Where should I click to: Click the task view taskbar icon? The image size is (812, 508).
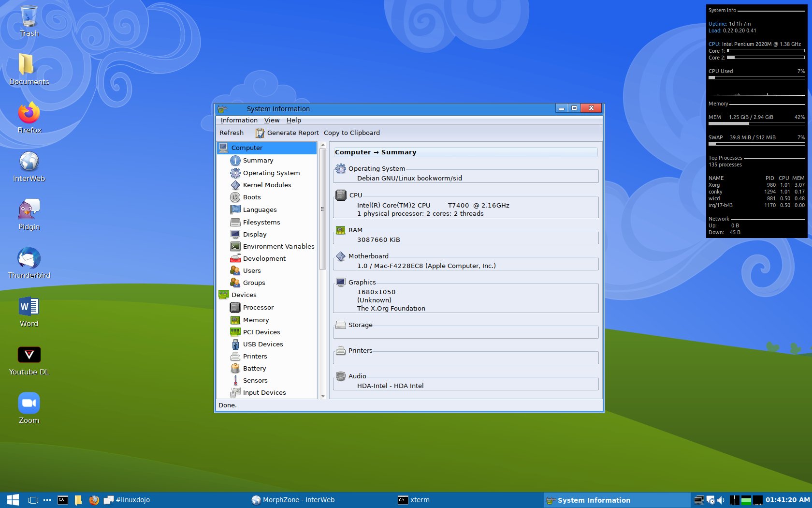click(33, 500)
